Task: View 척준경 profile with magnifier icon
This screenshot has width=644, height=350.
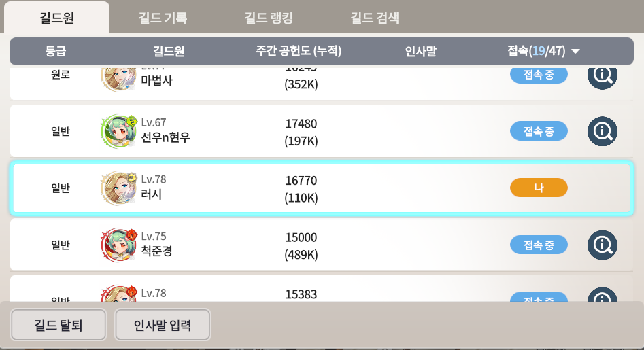Action: point(602,245)
